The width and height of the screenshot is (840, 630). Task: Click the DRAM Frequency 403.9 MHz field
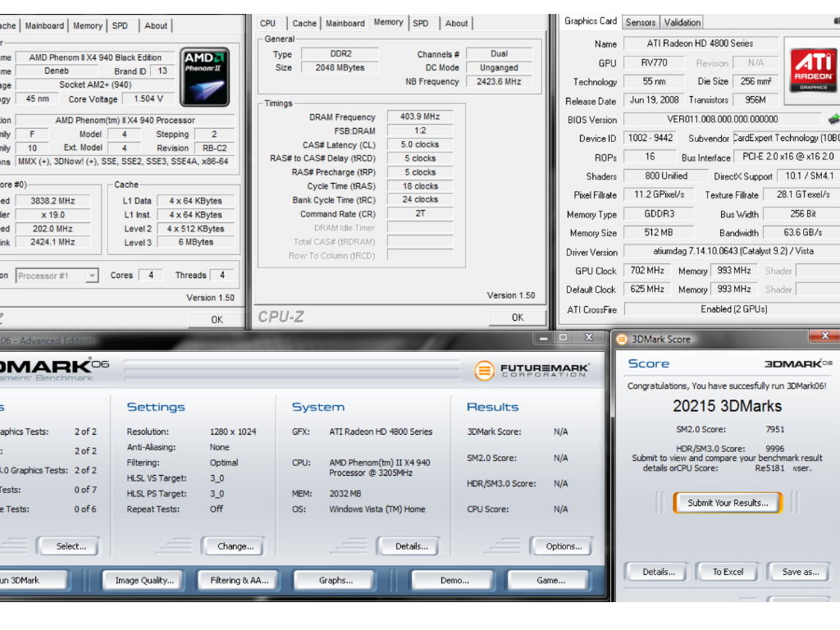click(x=420, y=116)
